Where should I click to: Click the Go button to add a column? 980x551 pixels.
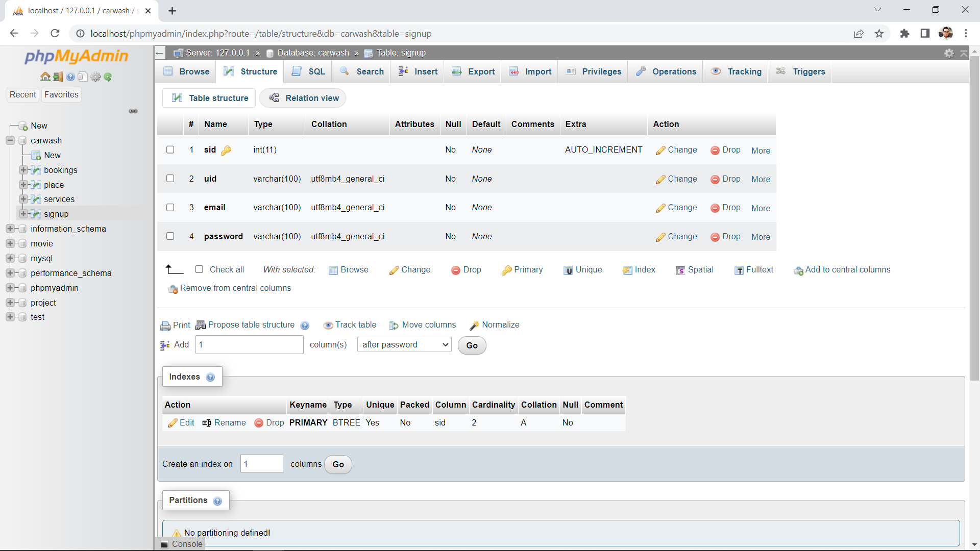tap(471, 345)
